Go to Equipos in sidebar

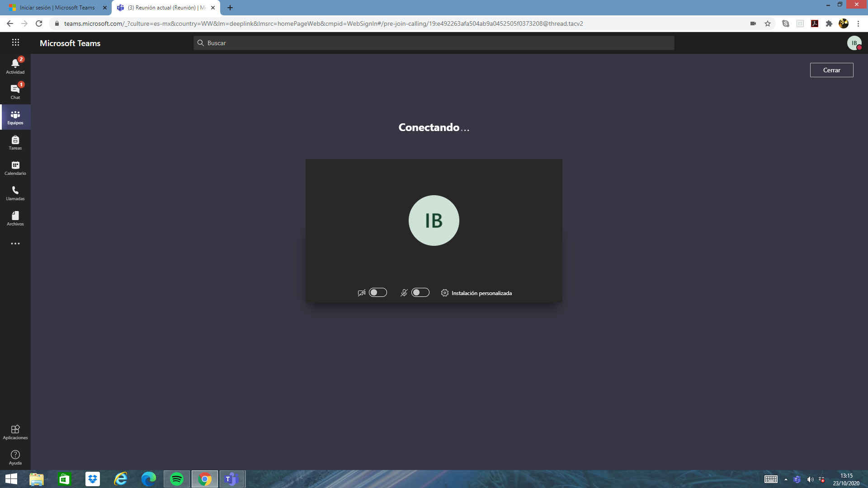(x=15, y=117)
